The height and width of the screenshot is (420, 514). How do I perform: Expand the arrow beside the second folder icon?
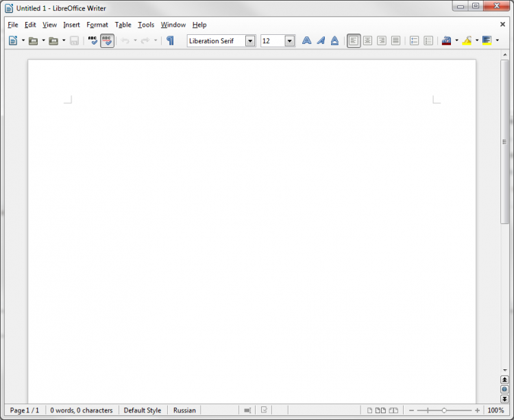click(x=64, y=40)
